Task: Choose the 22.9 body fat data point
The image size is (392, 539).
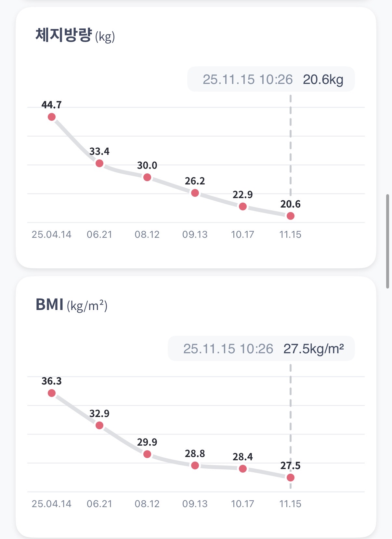Action: [x=243, y=207]
